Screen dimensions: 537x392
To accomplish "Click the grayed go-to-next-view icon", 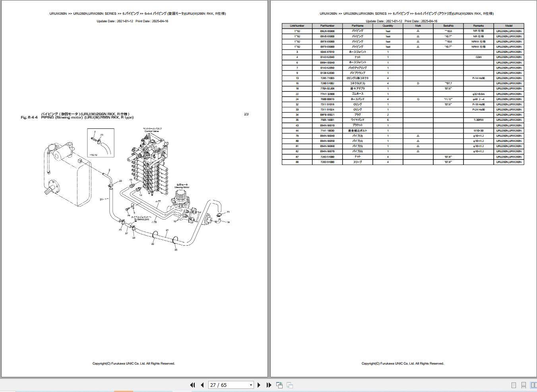I will (290, 385).
